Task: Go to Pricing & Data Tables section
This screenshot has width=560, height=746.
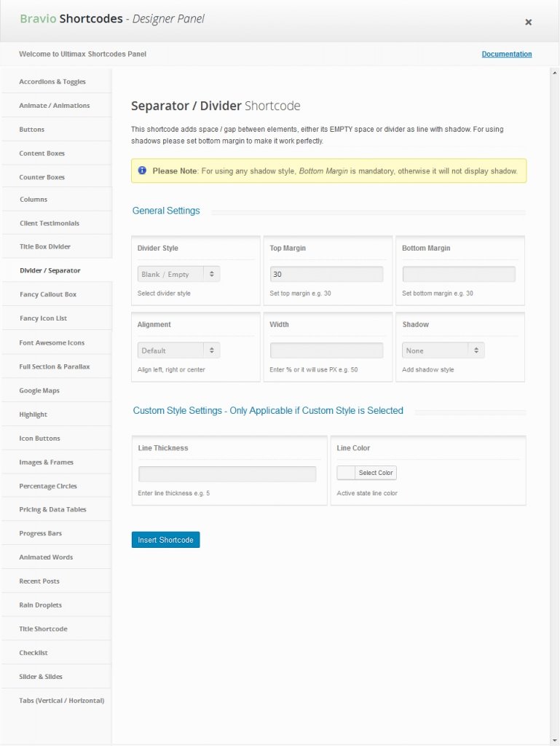Action: click(x=52, y=509)
